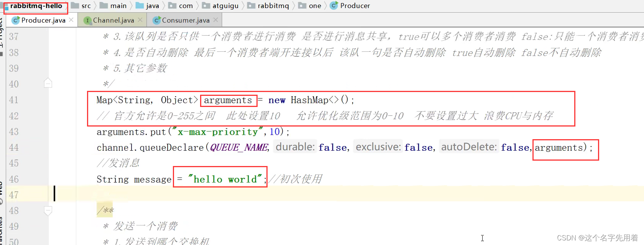
Task: Click line number 47 in the gutter
Action: 14,195
